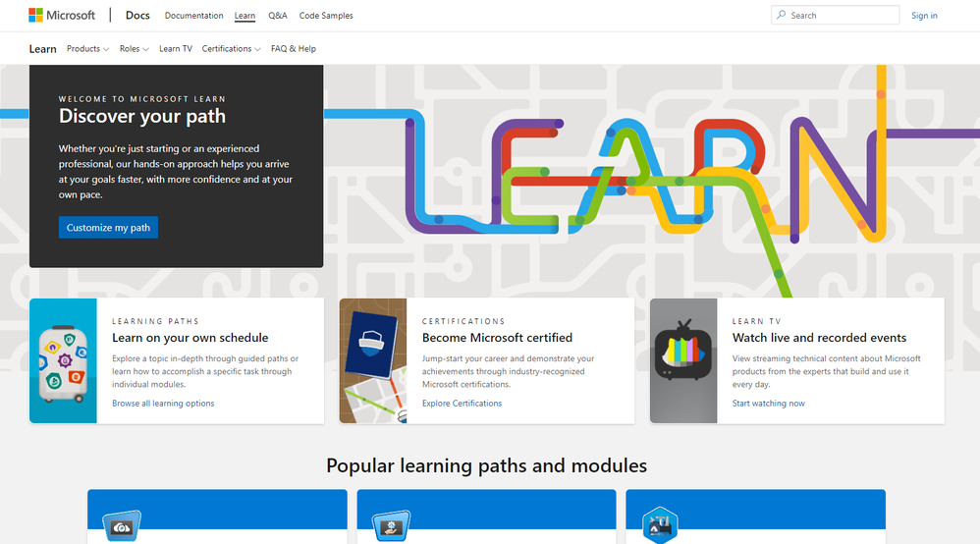The image size is (980, 544).
Task: Click the cloud badge icon on first module card
Action: (122, 526)
